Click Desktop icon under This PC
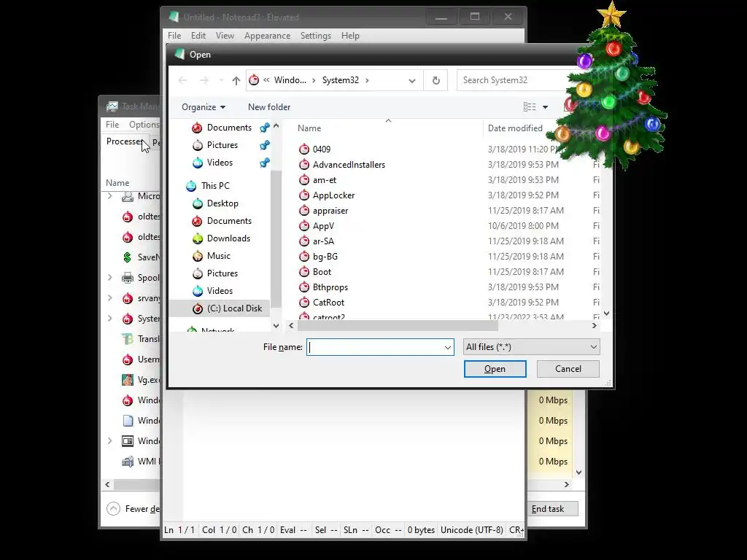The height and width of the screenshot is (560, 747). click(x=198, y=203)
